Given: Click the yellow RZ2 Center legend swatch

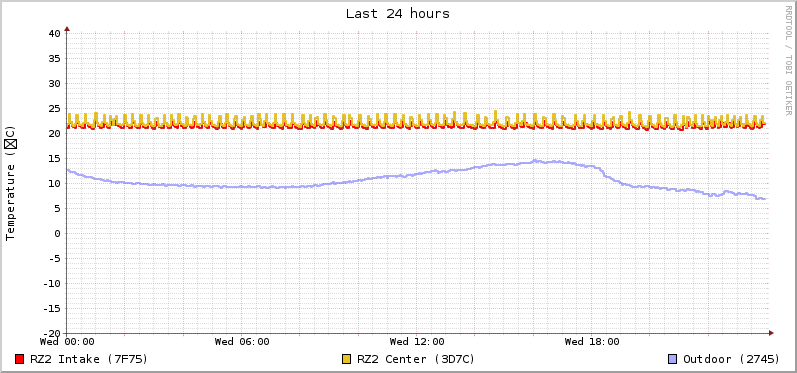Looking at the screenshot, I should (x=347, y=359).
